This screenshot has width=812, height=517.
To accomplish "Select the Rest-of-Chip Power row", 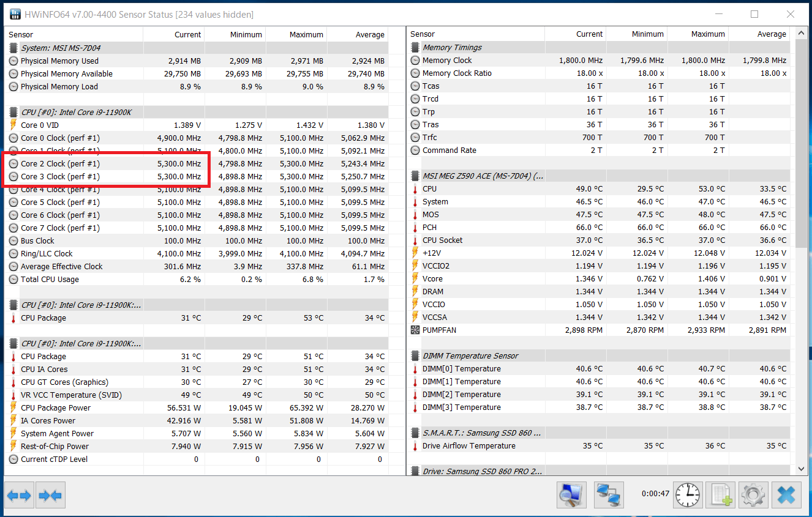I will coord(197,446).
